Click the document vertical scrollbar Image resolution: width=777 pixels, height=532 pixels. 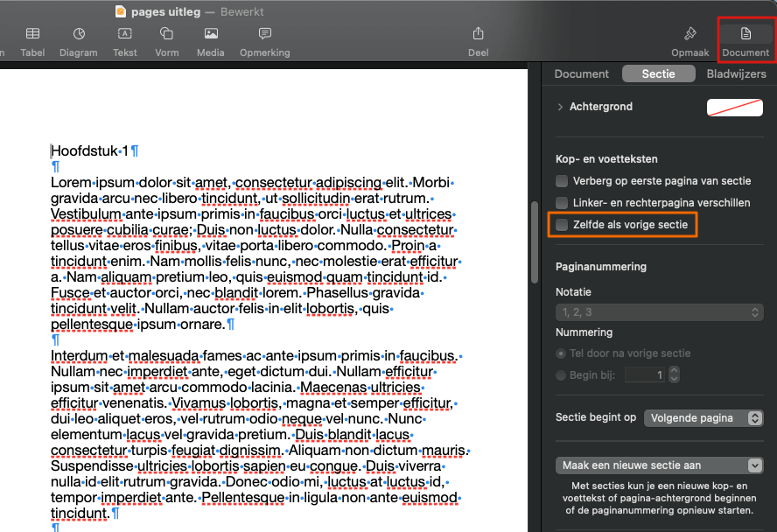[x=534, y=242]
